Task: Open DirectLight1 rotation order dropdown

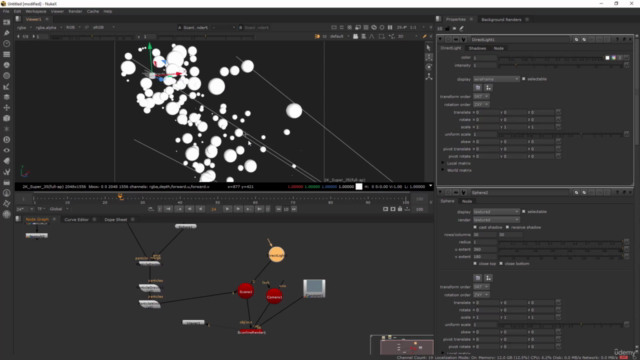Action: tap(481, 104)
